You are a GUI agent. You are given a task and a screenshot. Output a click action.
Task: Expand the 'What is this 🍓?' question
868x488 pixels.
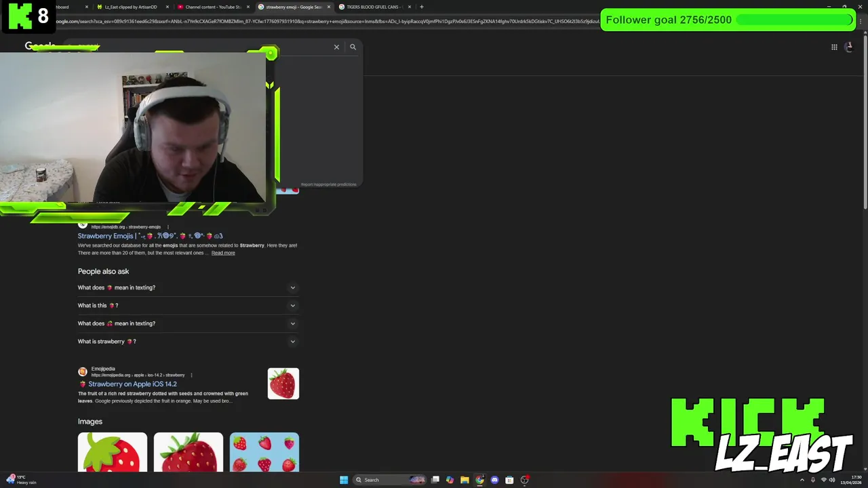coord(188,305)
